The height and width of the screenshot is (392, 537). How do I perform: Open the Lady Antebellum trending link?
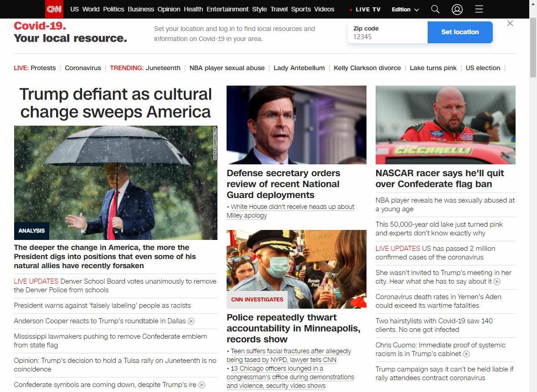click(299, 68)
